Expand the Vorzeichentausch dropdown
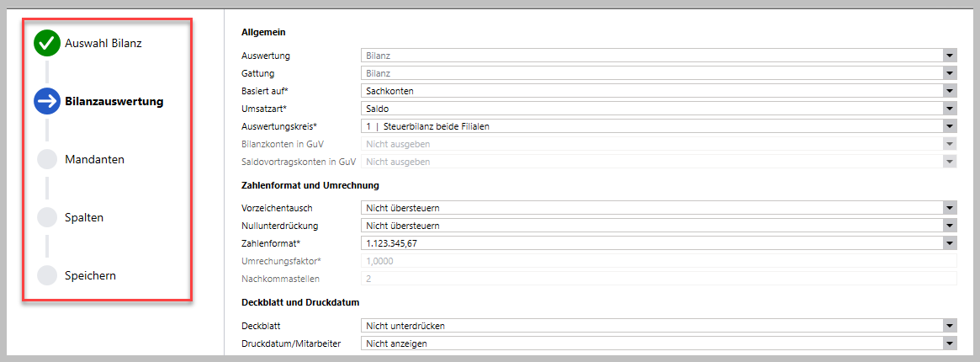 [949, 208]
